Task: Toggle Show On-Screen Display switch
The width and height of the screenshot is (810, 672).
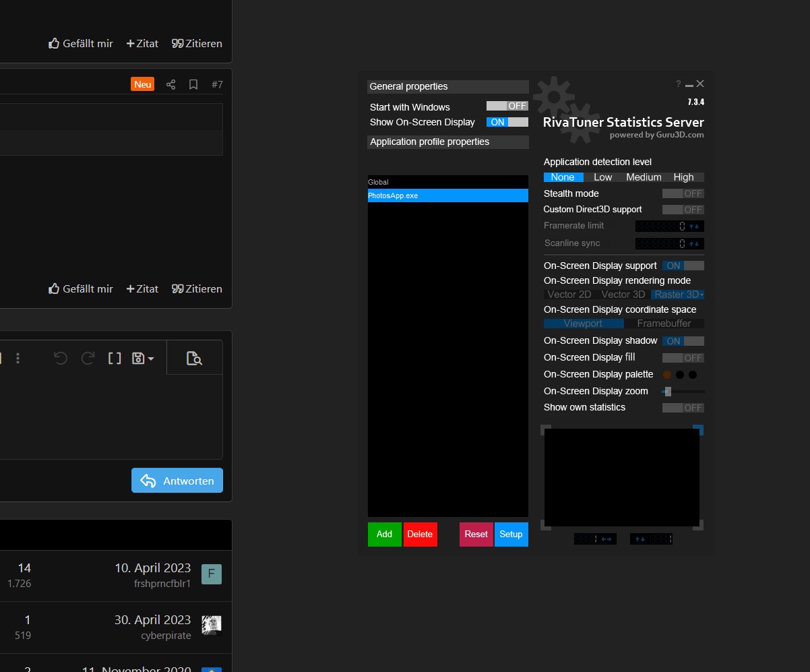Action: [507, 122]
